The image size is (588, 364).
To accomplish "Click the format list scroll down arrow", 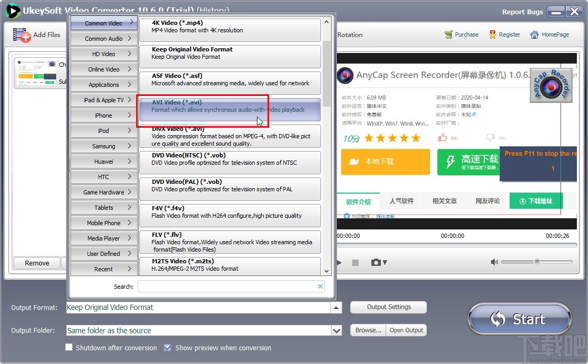I will (326, 271).
